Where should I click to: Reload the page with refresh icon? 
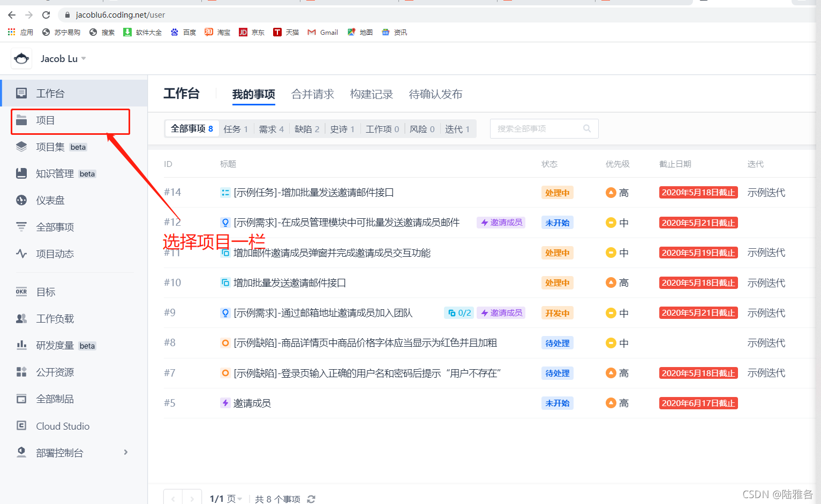(46, 15)
